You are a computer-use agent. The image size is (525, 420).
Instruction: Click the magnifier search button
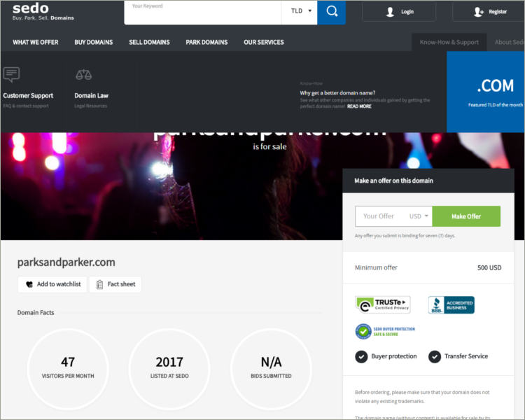tap(332, 12)
